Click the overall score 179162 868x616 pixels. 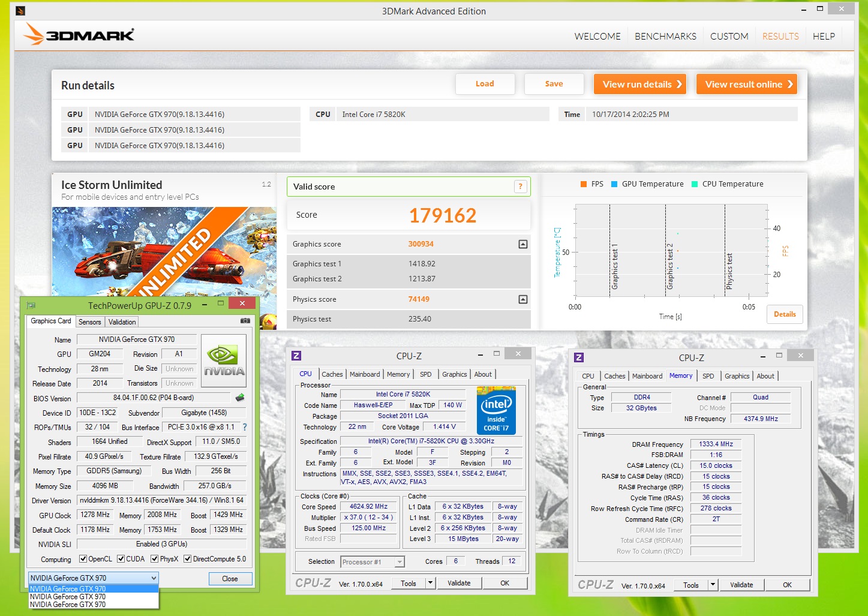point(443,215)
